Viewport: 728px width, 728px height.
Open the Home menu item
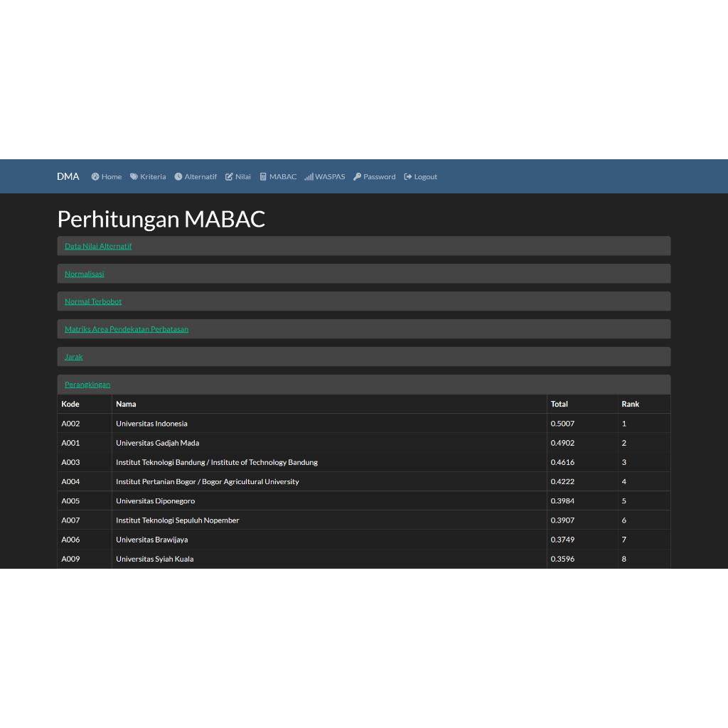pos(107,176)
